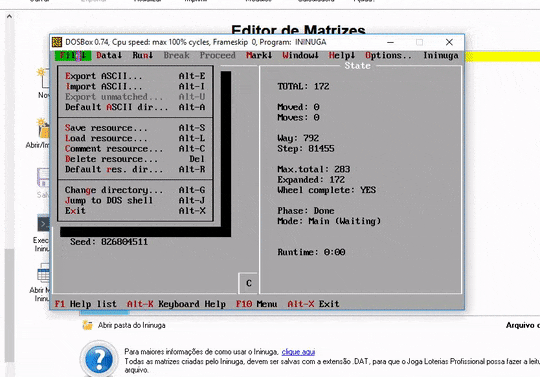Click the Max.total: 283 text
Screen dimensions: 540x377
tap(314, 169)
